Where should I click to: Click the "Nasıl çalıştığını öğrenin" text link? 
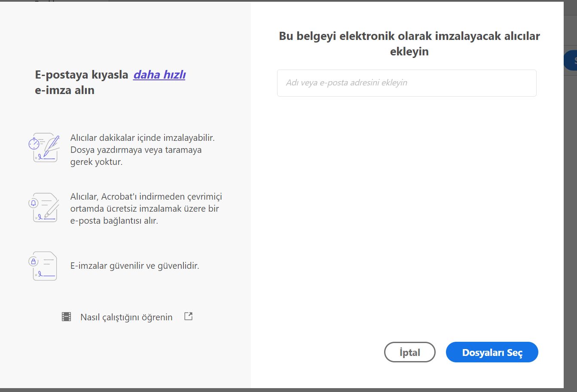126,317
